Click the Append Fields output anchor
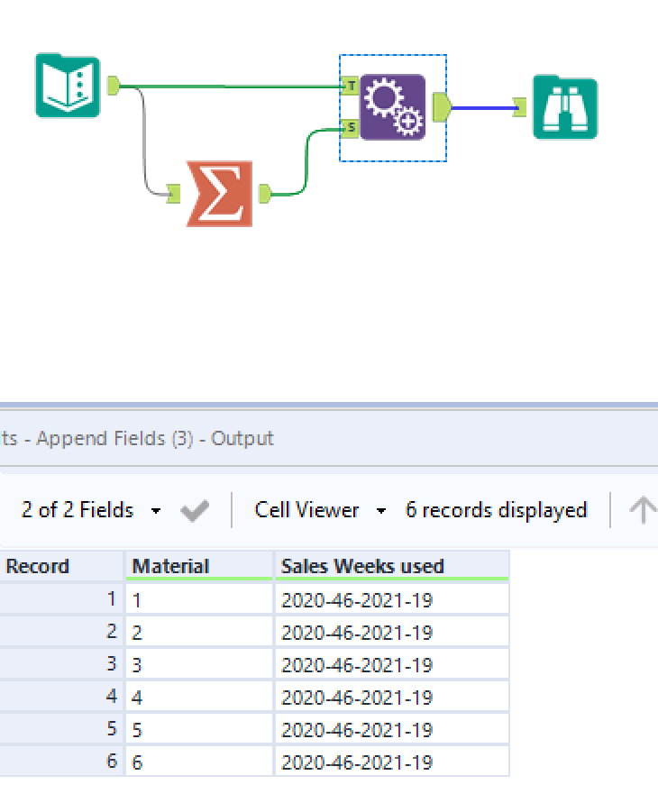The height and width of the screenshot is (812, 658). (x=442, y=107)
